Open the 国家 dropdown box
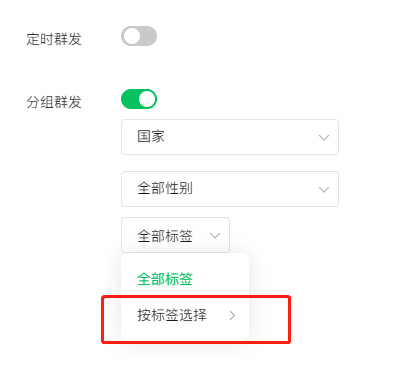 click(x=230, y=137)
